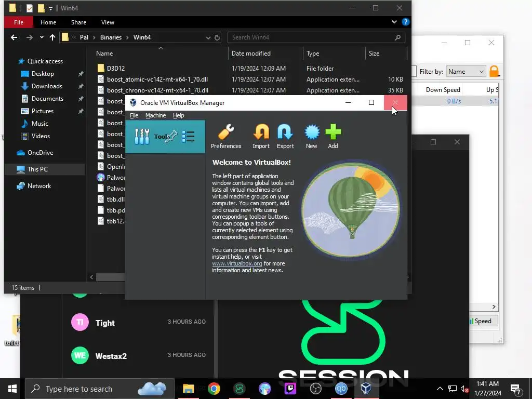Open OneDrive in navigation pane
The image size is (532, 399).
[40, 153]
